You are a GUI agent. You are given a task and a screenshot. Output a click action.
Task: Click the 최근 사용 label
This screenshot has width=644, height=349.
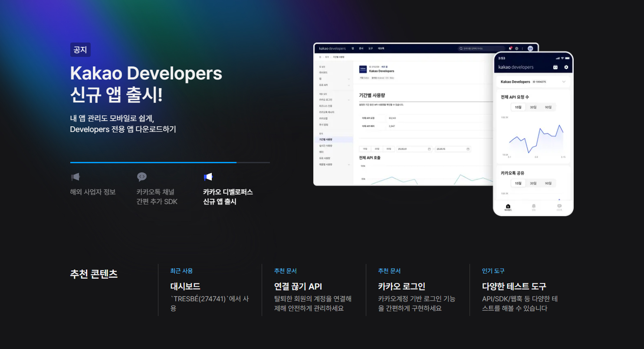(181, 271)
